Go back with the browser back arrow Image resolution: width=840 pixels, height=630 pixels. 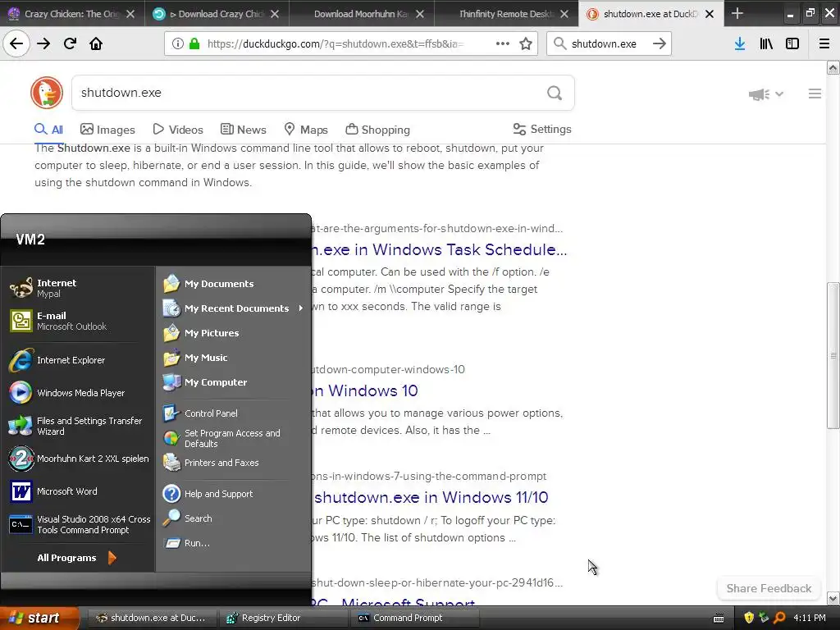click(x=16, y=43)
